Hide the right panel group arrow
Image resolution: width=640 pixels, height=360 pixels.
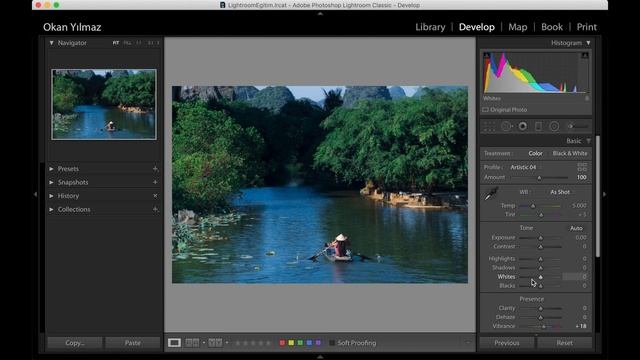(x=604, y=195)
